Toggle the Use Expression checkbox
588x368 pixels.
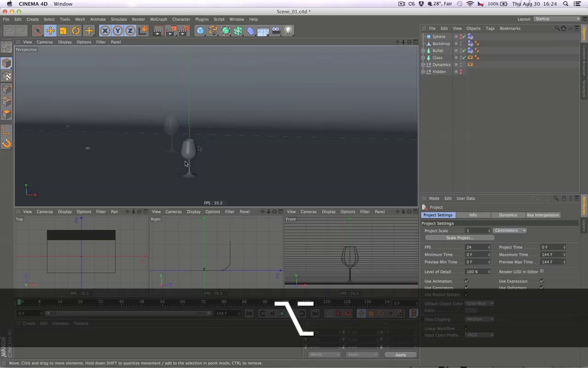[x=542, y=281]
